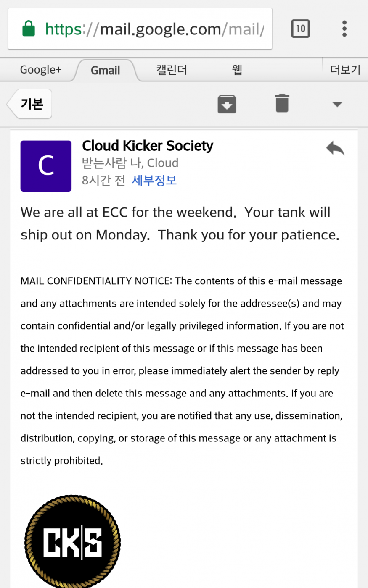Tap the Cloud Kicker Society sender name

148,146
